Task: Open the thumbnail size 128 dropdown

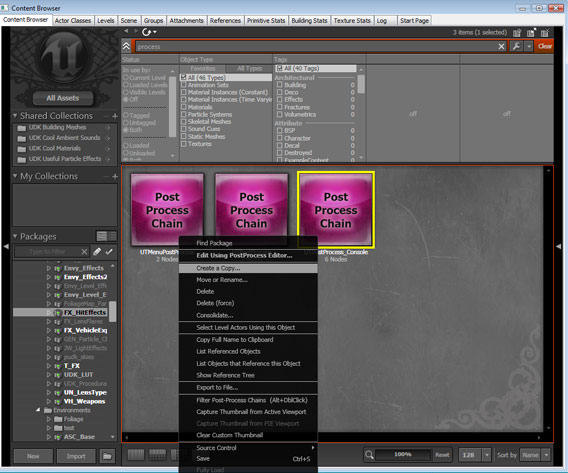Action: 486,455
